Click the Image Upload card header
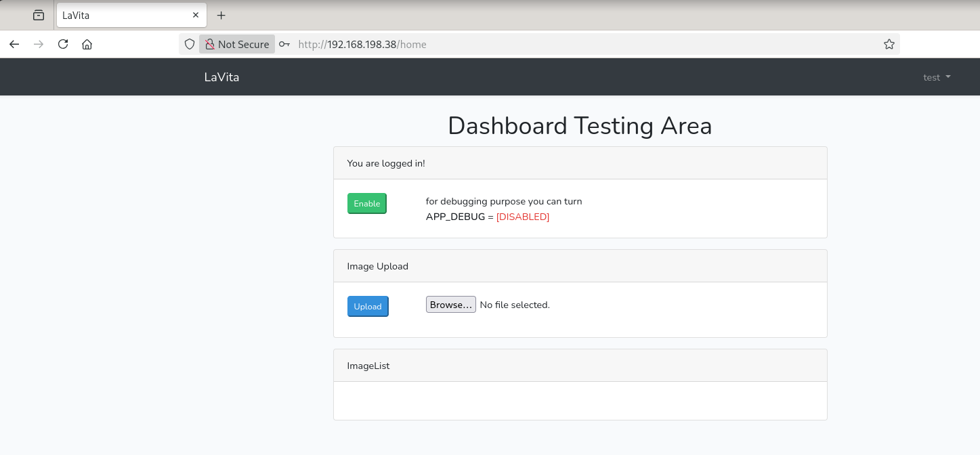Screen dimensions: 980x455 coord(580,266)
